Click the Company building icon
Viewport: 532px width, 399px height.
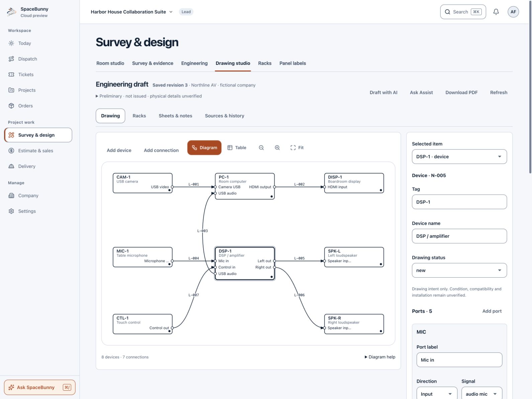coord(11,196)
